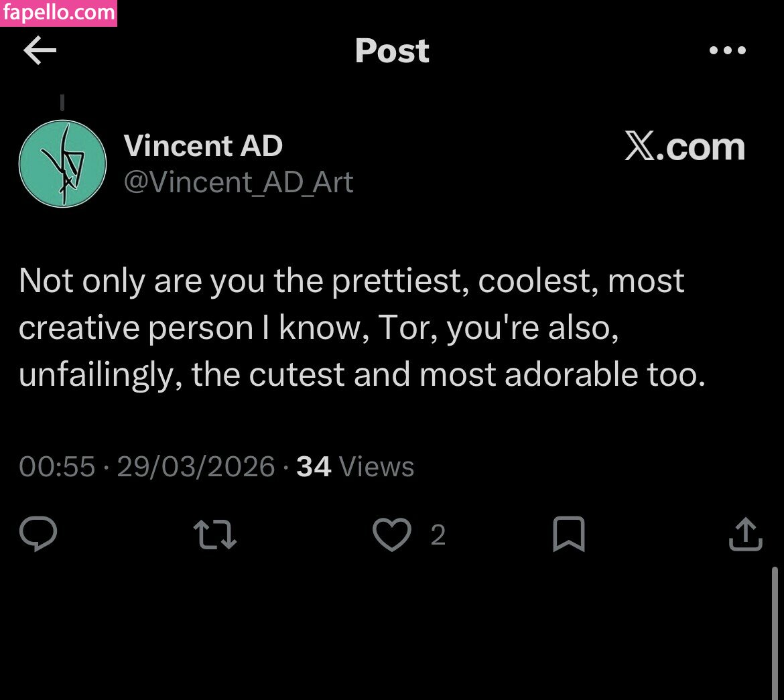Go back using the left arrow
Screen dimensions: 784x700
tap(40, 51)
